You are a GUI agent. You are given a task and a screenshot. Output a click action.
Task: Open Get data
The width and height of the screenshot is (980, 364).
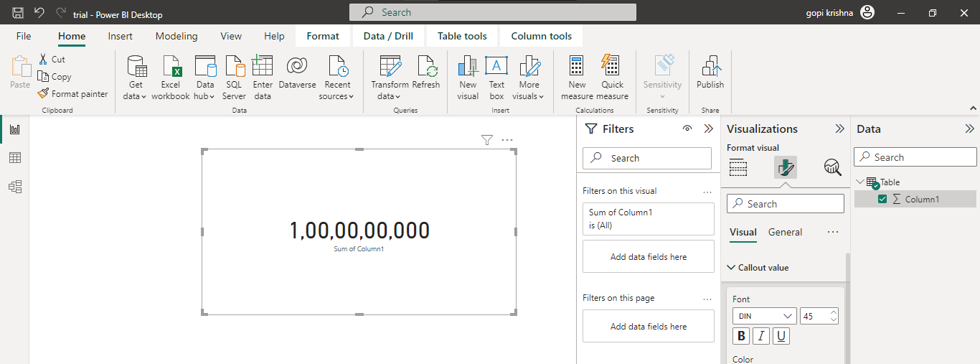coord(136,78)
